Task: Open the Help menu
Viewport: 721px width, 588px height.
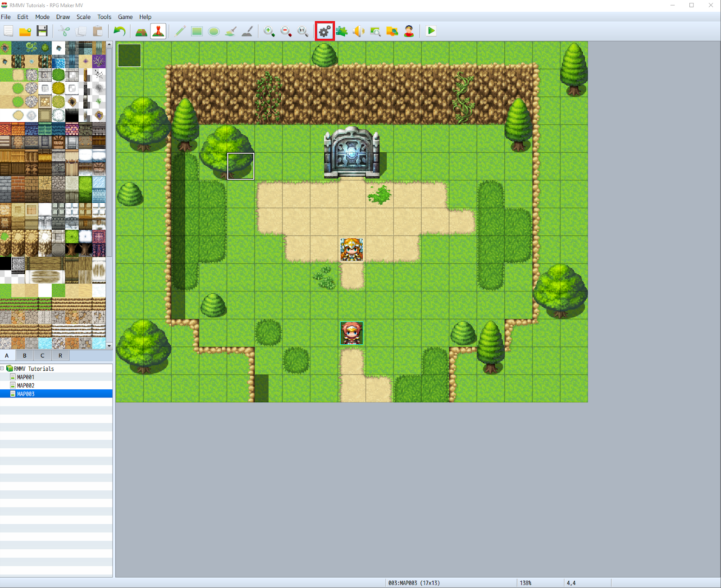Action: pos(145,17)
